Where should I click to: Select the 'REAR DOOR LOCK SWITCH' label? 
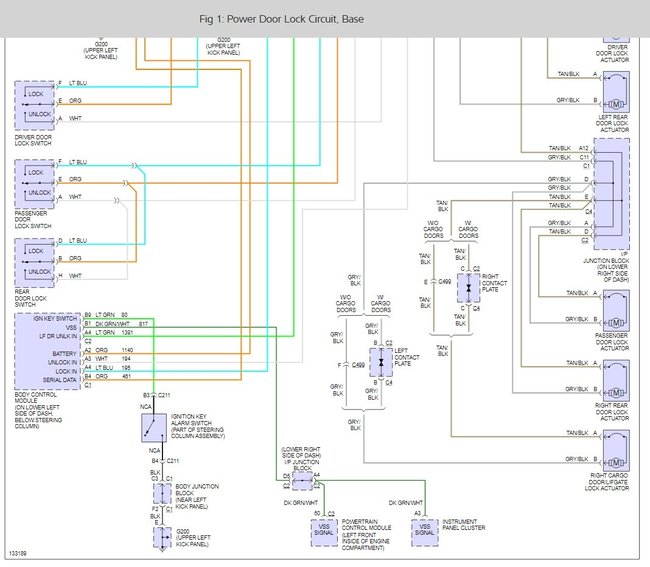31,298
